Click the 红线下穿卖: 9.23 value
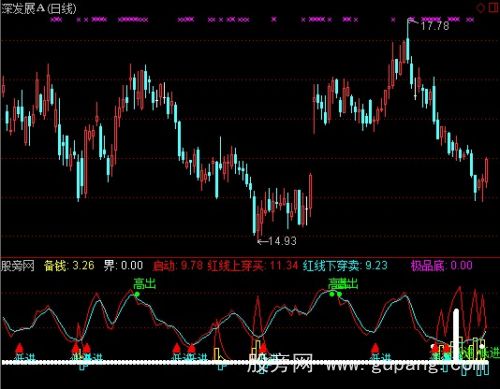The width and height of the screenshot is (500, 389). (x=345, y=266)
